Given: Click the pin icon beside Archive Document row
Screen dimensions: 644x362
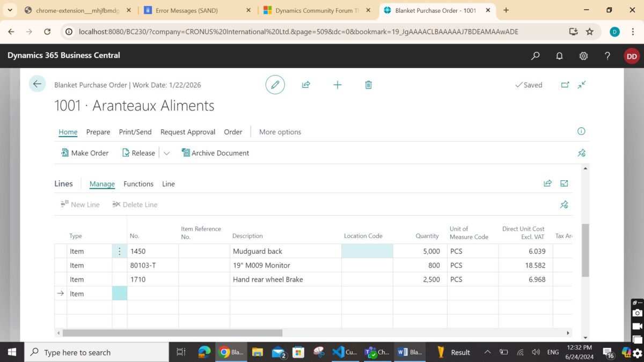Looking at the screenshot, I should 581,153.
